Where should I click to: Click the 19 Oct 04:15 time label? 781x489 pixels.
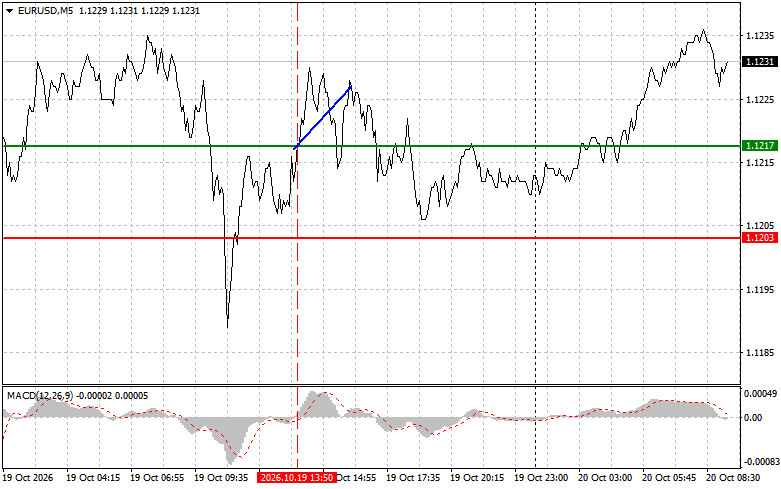[x=93, y=478]
